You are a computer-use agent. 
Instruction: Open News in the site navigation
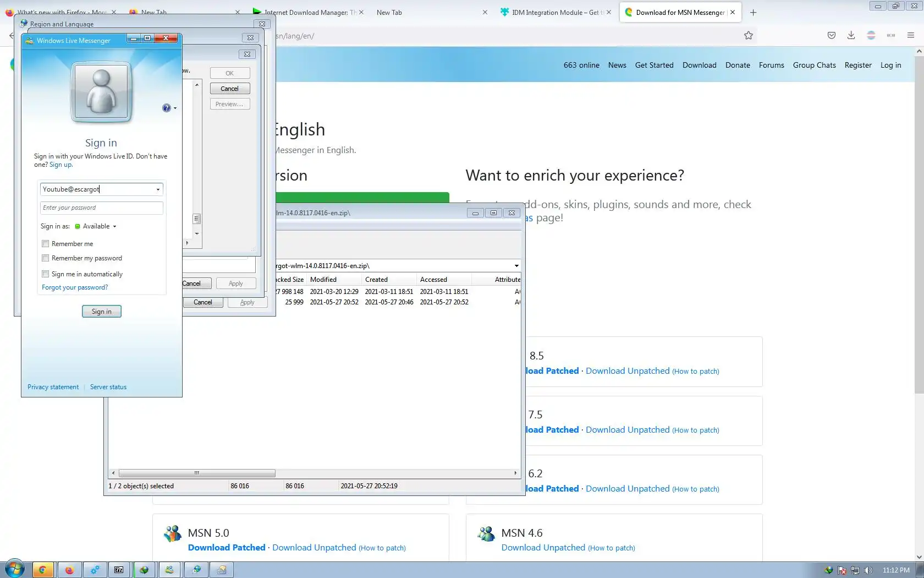point(617,65)
